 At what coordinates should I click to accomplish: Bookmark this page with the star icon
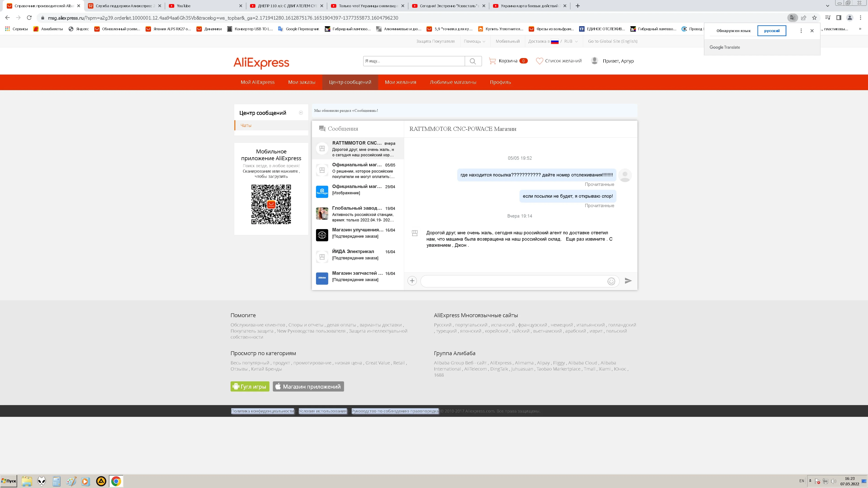(x=814, y=18)
